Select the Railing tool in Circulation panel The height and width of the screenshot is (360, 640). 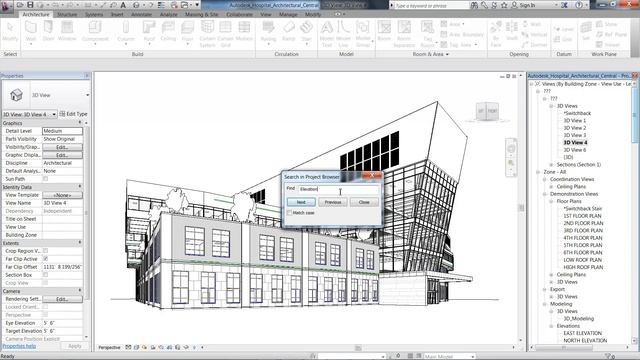pos(268,32)
